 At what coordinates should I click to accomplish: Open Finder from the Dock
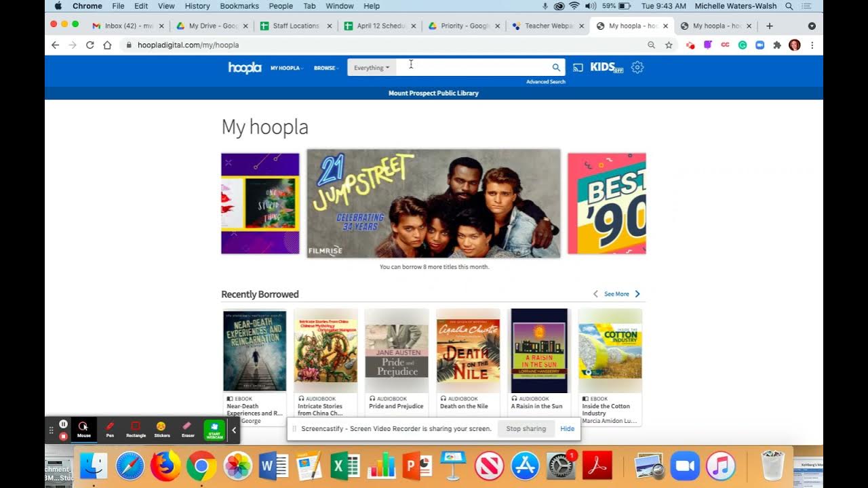(94, 466)
